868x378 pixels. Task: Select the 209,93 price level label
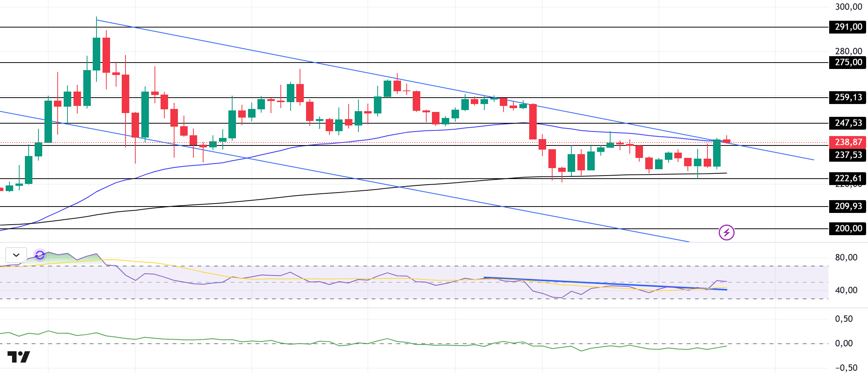[848, 206]
